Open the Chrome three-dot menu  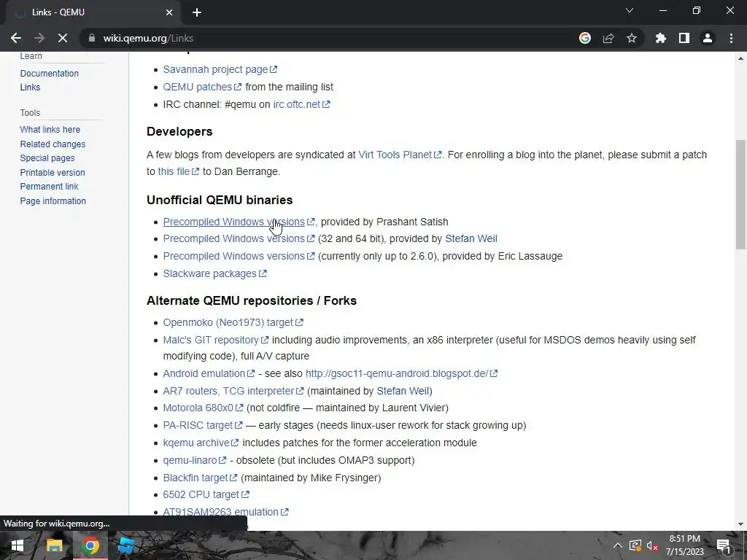731,38
